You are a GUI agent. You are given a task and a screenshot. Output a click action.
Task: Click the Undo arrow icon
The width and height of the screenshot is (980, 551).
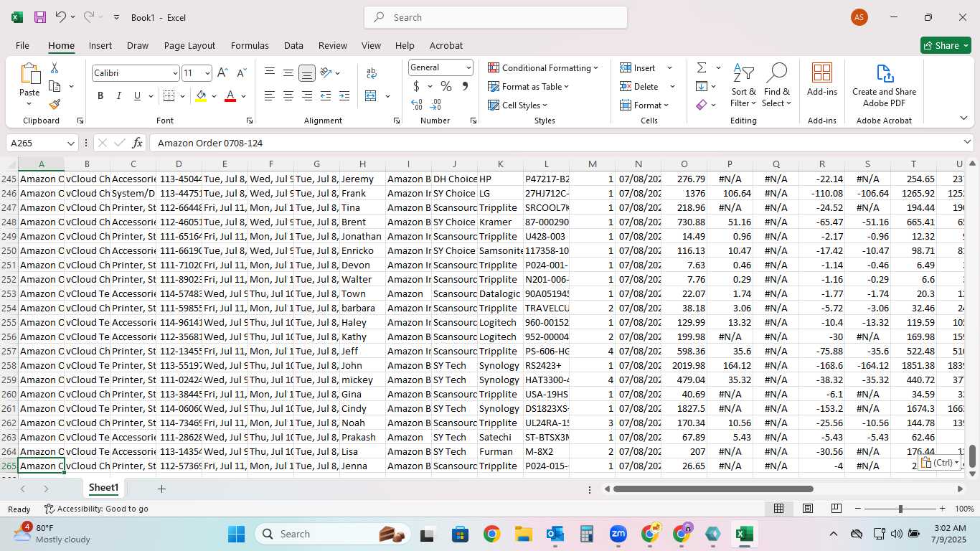click(60, 17)
